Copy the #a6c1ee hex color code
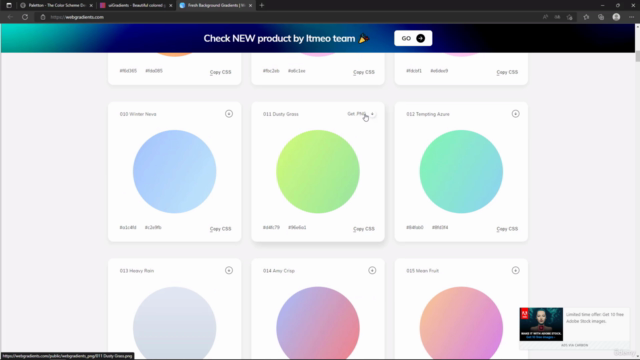 point(297,71)
